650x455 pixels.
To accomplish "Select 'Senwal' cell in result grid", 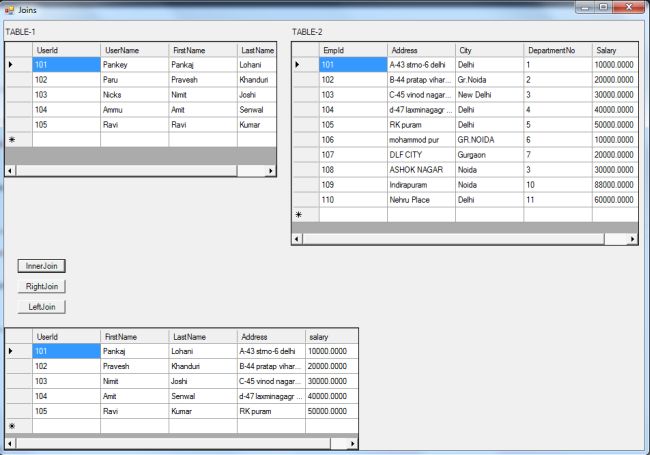I will coord(203,396).
